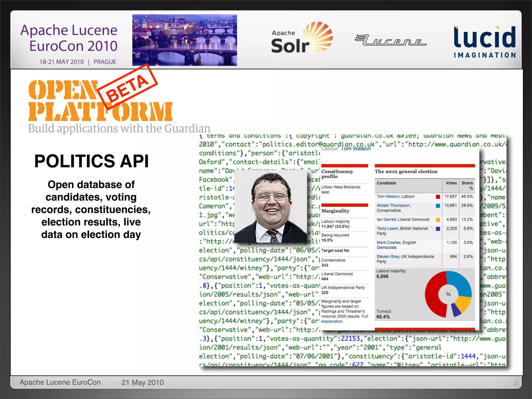Screen dimensions: 532x399
Task: Open Alistair Thompson candidate link
Action: (x=393, y=205)
